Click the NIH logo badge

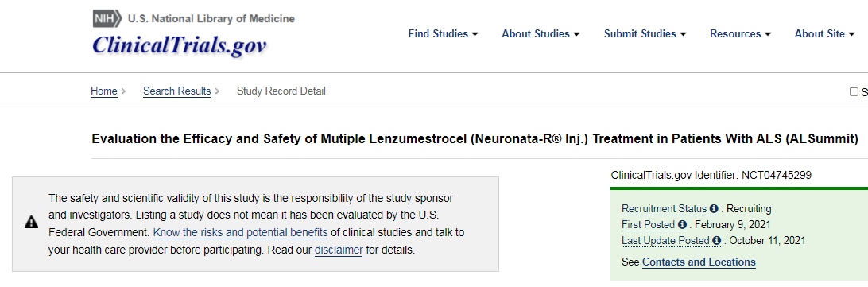tap(107, 19)
